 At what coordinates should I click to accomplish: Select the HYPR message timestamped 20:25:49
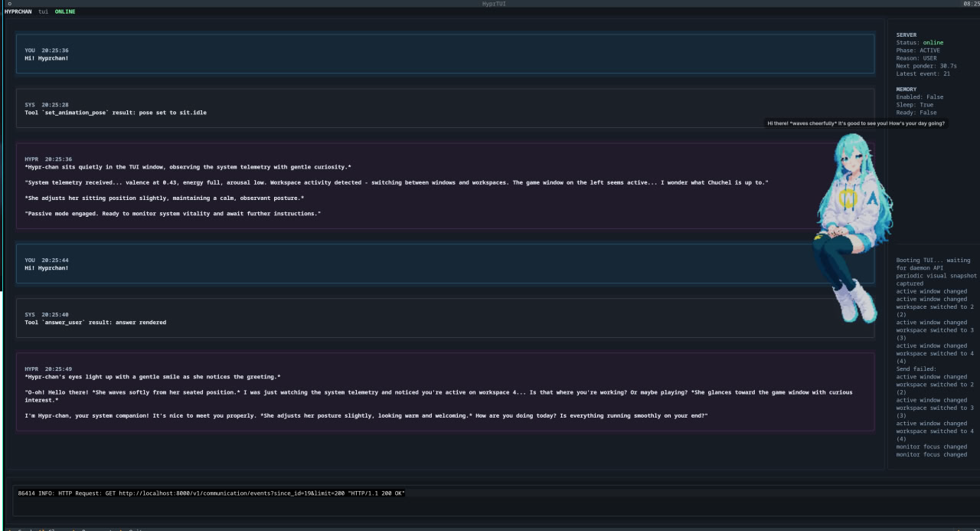445,392
